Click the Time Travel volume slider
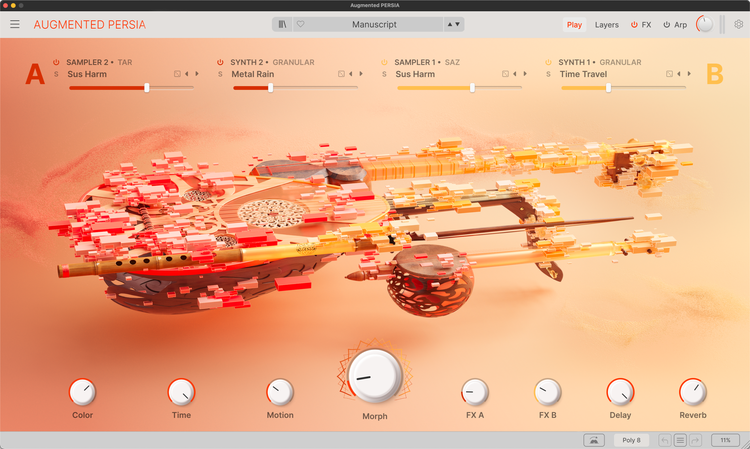 click(x=609, y=88)
